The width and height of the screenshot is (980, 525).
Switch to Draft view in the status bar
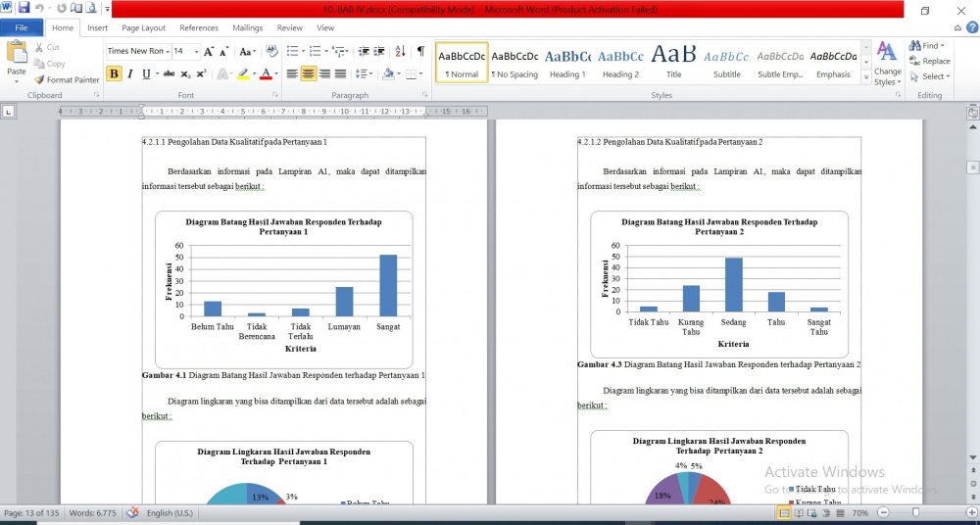coord(840,513)
